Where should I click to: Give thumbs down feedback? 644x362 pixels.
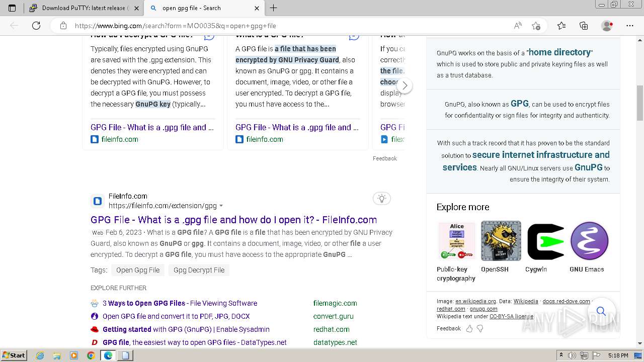click(480, 328)
